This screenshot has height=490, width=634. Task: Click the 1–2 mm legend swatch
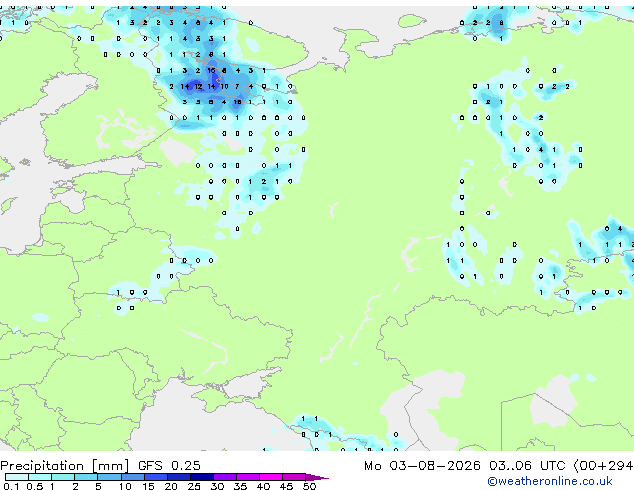[x=63, y=477]
